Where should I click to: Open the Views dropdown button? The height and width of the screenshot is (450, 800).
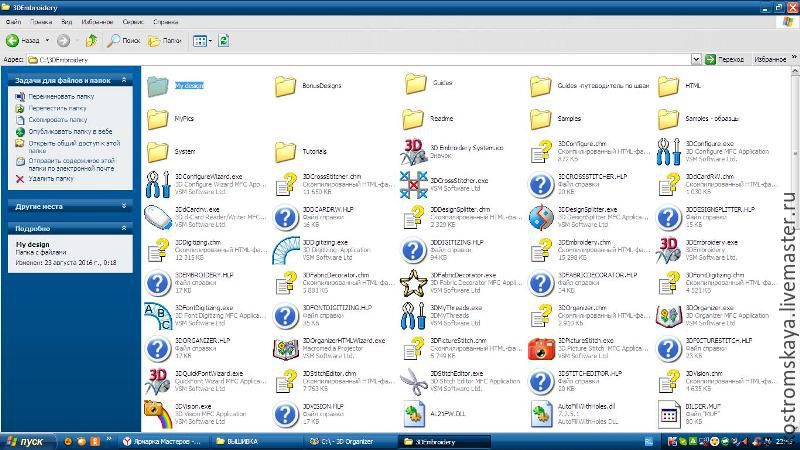click(202, 40)
